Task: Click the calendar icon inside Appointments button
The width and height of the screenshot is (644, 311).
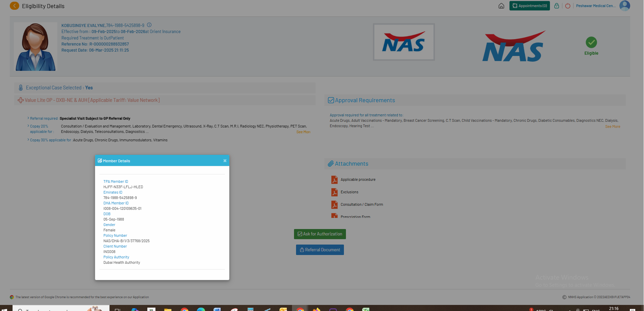Action: (515, 6)
